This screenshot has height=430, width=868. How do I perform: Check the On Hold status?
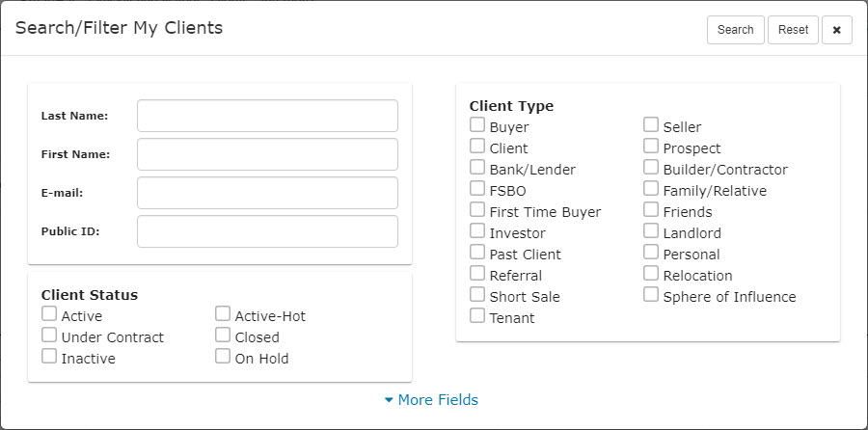tap(223, 357)
